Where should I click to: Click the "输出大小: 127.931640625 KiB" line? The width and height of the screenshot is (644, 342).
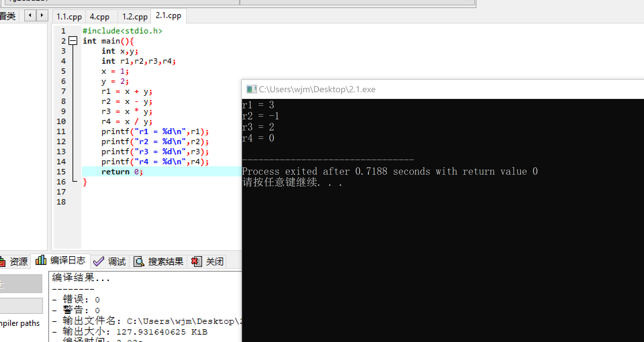pyautogui.click(x=130, y=332)
